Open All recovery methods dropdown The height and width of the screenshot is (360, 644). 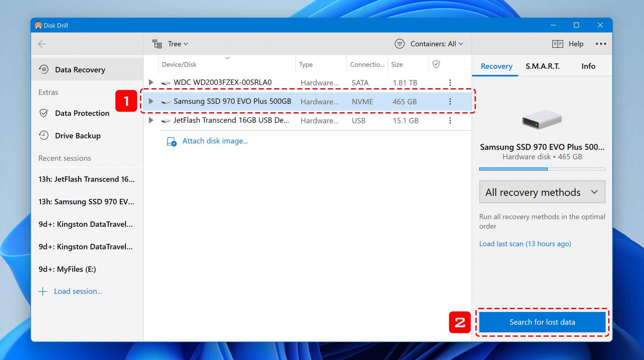pyautogui.click(x=542, y=192)
